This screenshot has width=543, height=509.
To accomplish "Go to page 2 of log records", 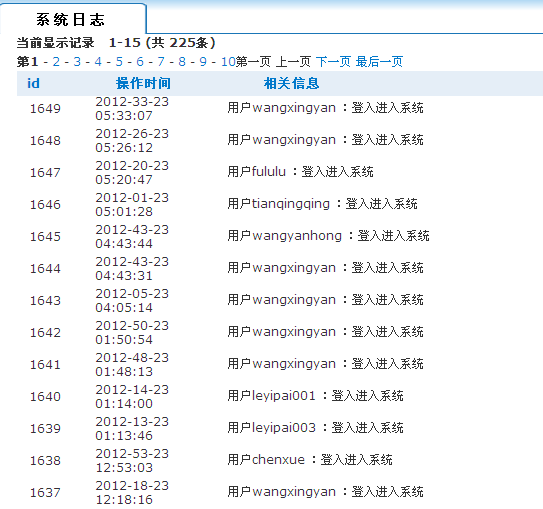I will point(56,62).
